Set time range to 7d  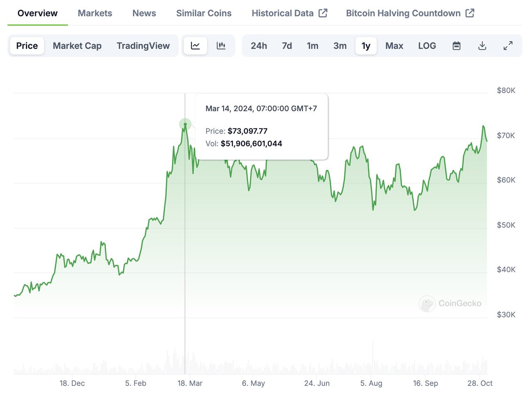pyautogui.click(x=287, y=46)
